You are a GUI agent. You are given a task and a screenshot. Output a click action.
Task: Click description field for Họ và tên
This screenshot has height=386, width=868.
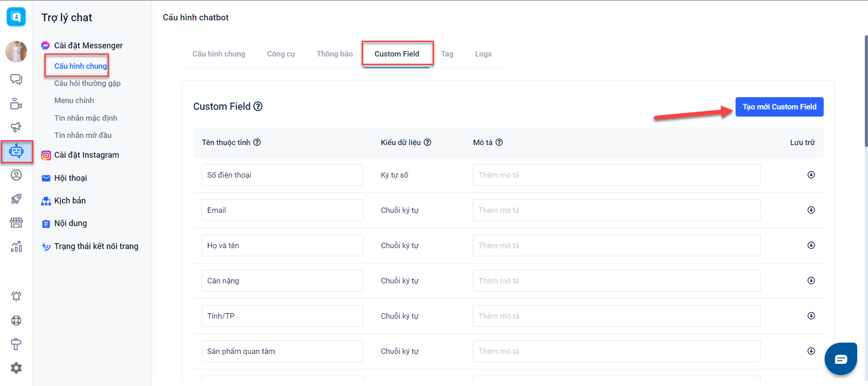616,245
